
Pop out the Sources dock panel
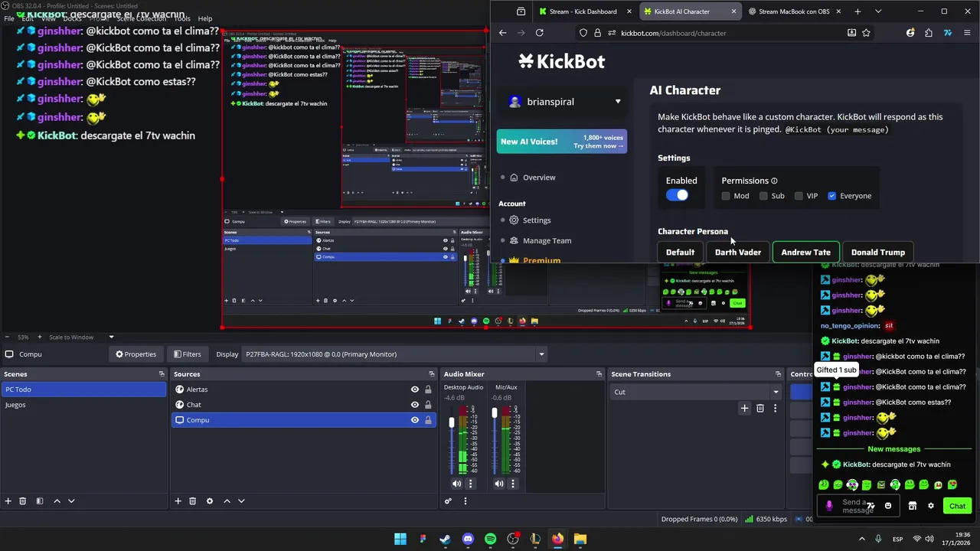431,374
